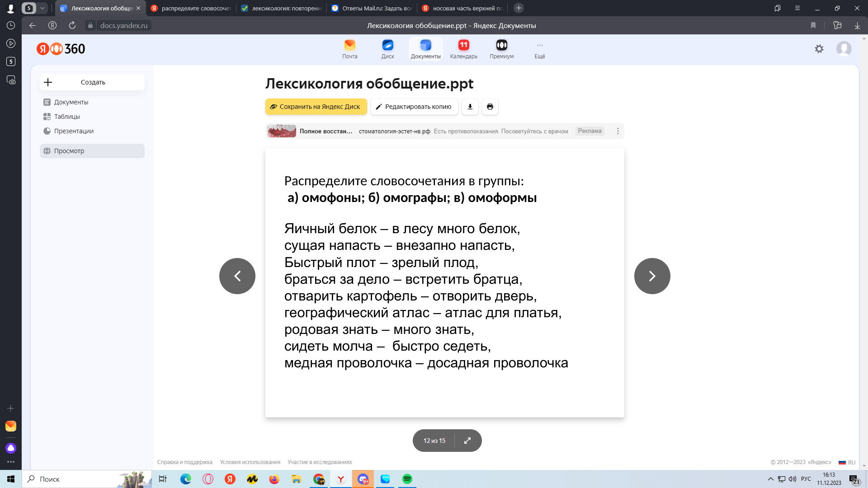Open the ad options three-dot menu
The width and height of the screenshot is (868, 488).
pyautogui.click(x=618, y=131)
